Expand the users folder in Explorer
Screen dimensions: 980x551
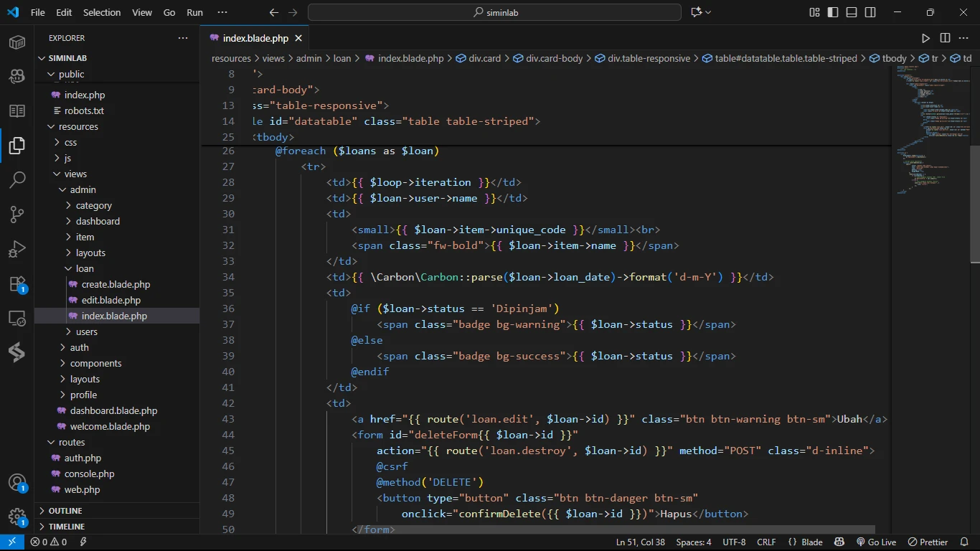click(x=86, y=331)
